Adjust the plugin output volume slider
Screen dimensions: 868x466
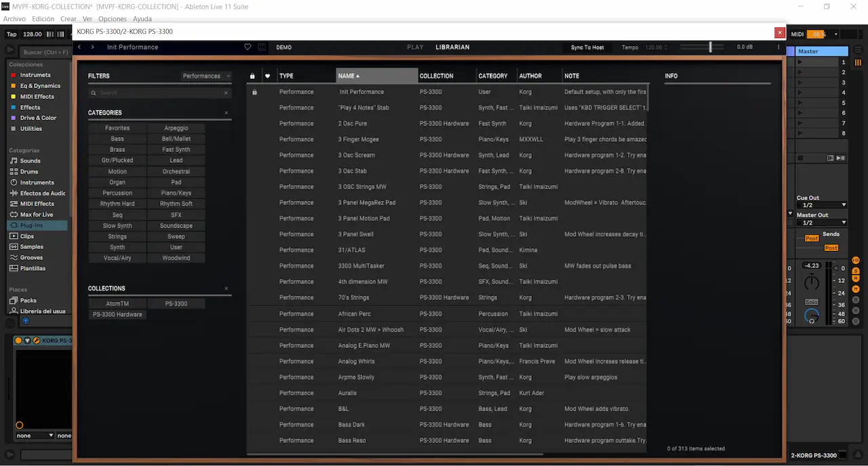click(x=710, y=47)
